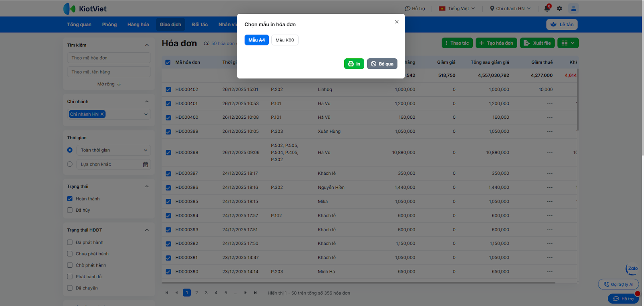Open the Zalo chat icon
This screenshot has height=306, width=644.
tap(632, 269)
